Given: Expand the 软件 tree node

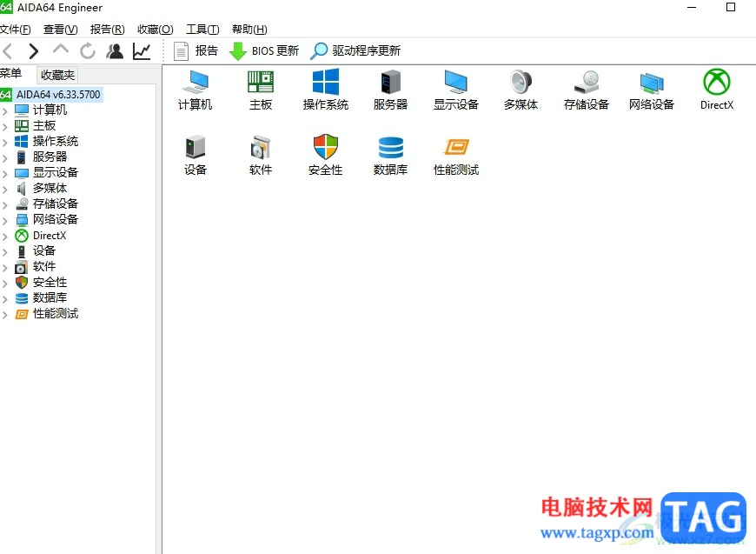Looking at the screenshot, I should [x=5, y=267].
